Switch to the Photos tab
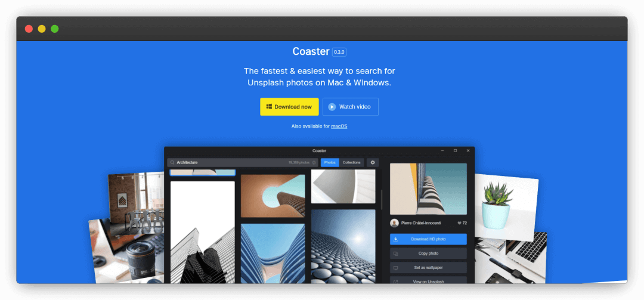Screen dimensions: 644x300 click(330, 162)
